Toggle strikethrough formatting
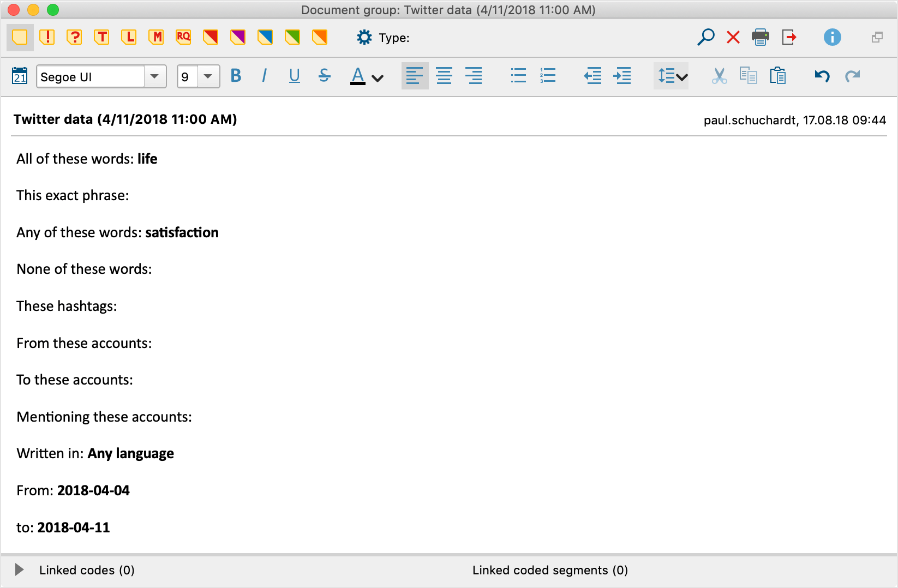The height and width of the screenshot is (588, 898). click(x=325, y=76)
